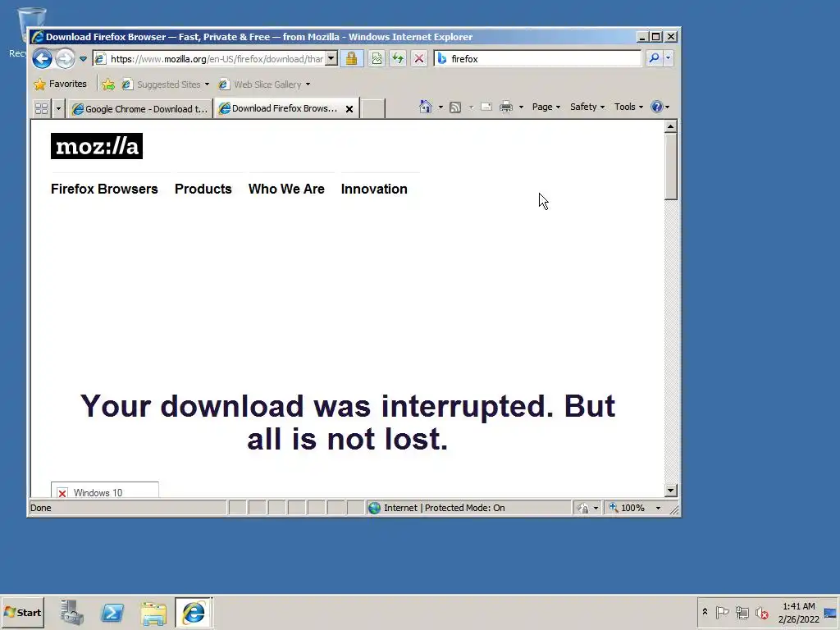Image resolution: width=840 pixels, height=630 pixels.
Task: Click the broken Windows 10 image
Action: 104,491
